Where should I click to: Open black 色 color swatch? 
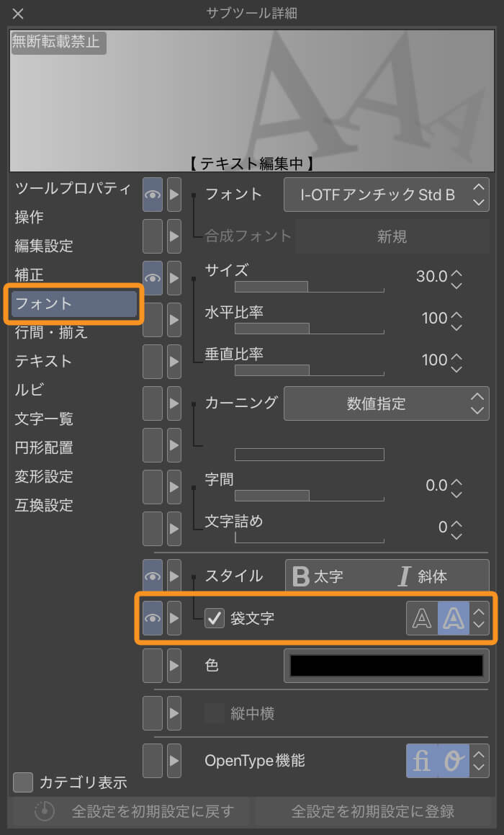click(387, 666)
